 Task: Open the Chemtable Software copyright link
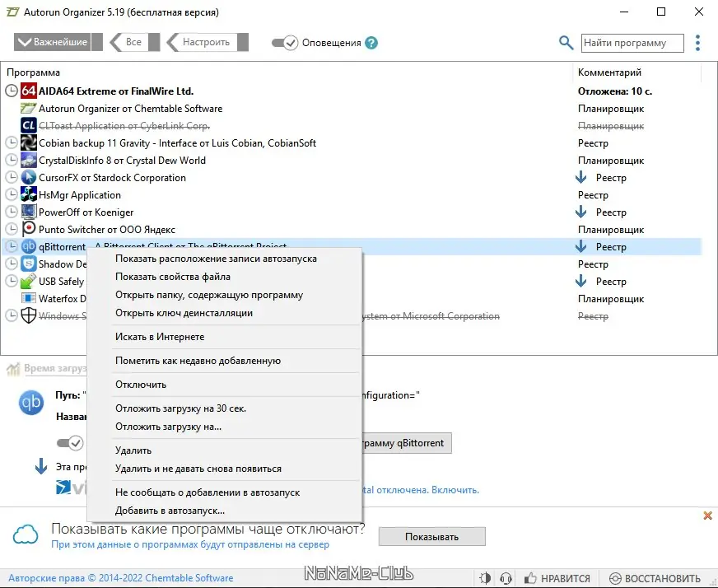pos(121,578)
